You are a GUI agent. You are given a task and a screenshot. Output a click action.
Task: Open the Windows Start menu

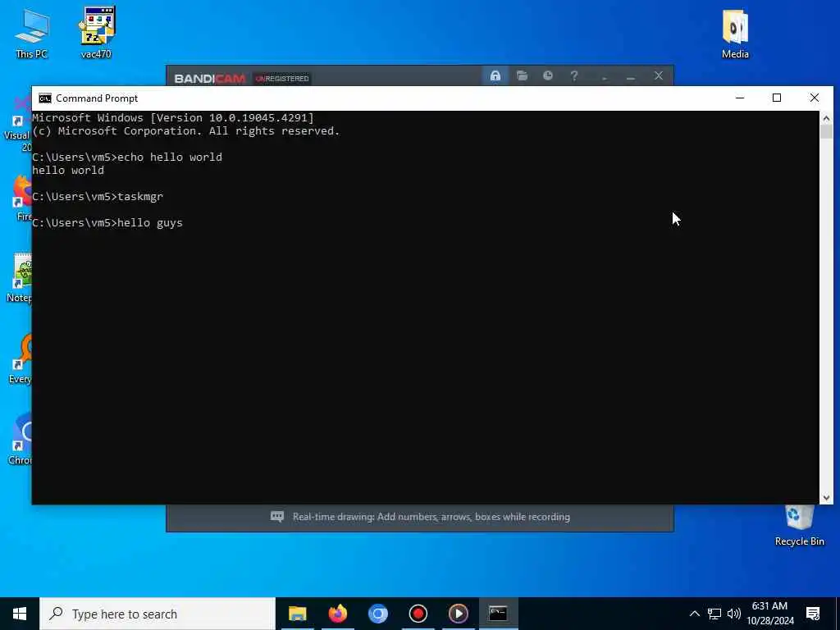tap(20, 614)
